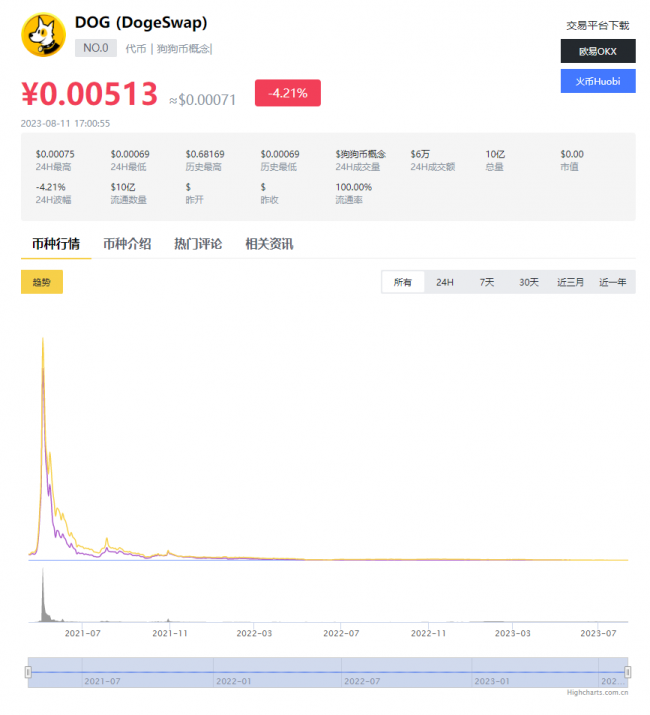This screenshot has width=650, height=715.
Task: Go to the 相关资讯 tab
Action: click(x=269, y=244)
